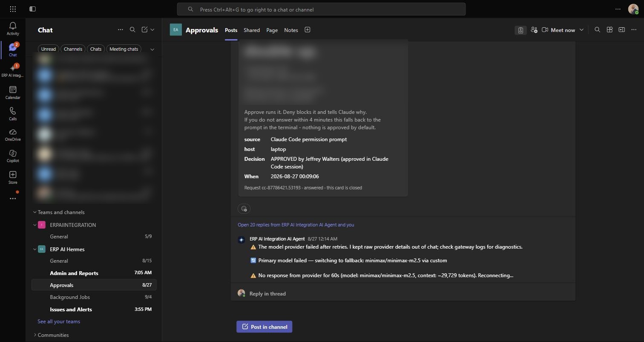The width and height of the screenshot is (644, 342).
Task: Filter chat list to Meeting chats
Action: point(124,49)
